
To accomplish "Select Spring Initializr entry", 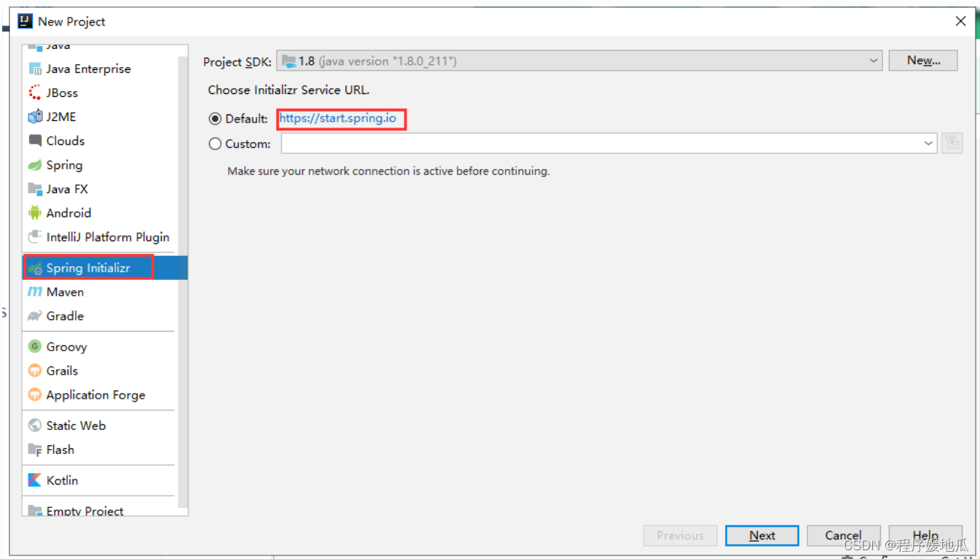I will tap(105, 268).
